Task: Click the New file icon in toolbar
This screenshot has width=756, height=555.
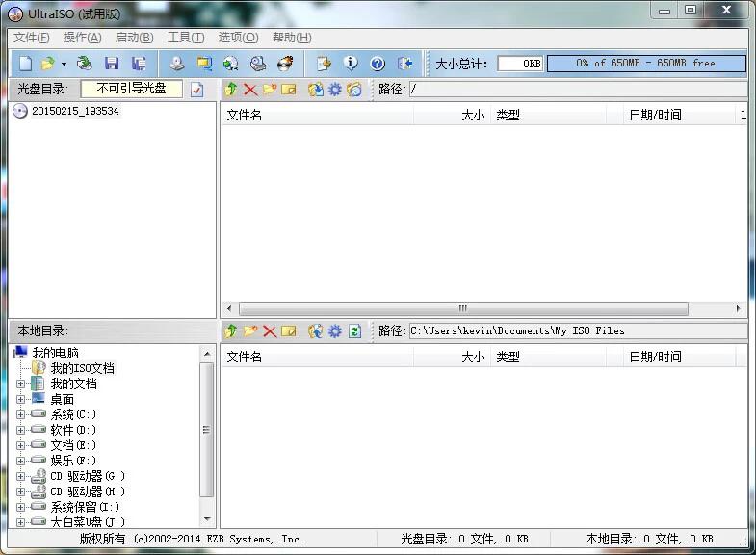Action: click(26, 64)
